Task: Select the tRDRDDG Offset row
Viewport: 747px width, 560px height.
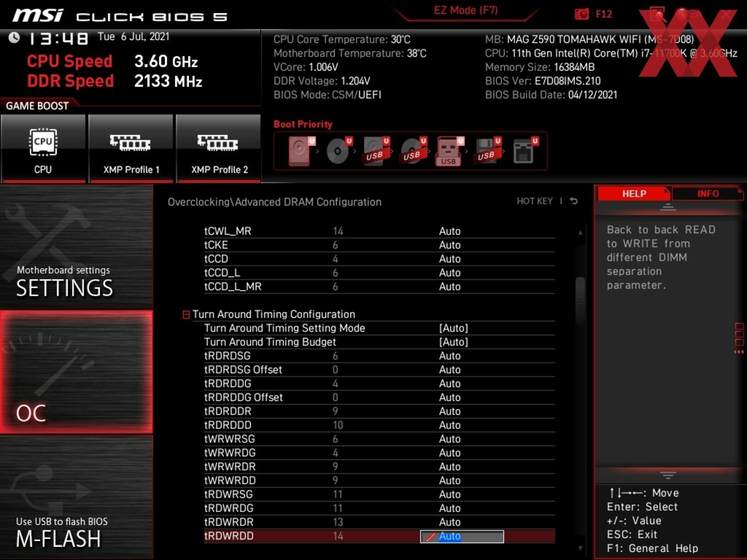Action: [x=379, y=397]
